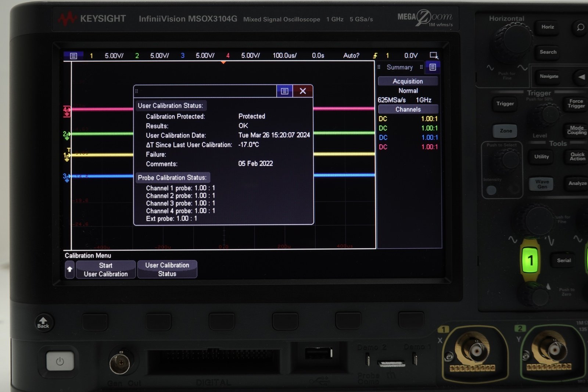
Task: Select channel 2 5.00V/ setting in top bar
Action: click(159, 56)
